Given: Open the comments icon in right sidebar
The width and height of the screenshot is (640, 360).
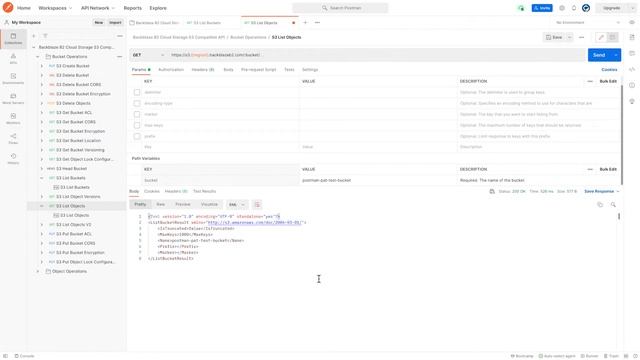Looking at the screenshot, I should pyautogui.click(x=632, y=53).
